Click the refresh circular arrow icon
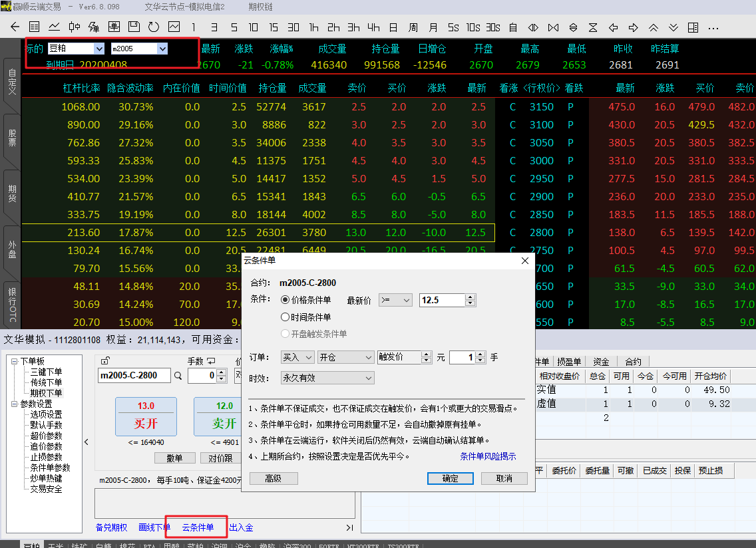The width and height of the screenshot is (756, 548). (154, 27)
